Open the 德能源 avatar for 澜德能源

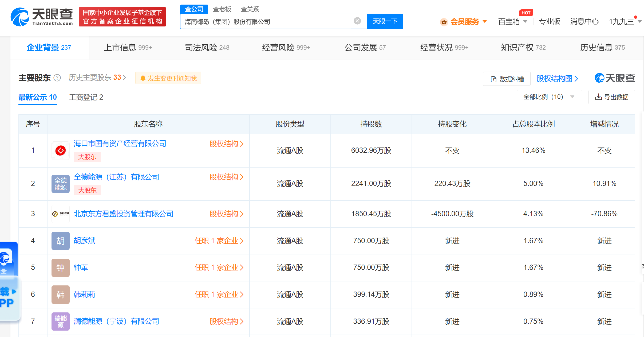(61, 321)
